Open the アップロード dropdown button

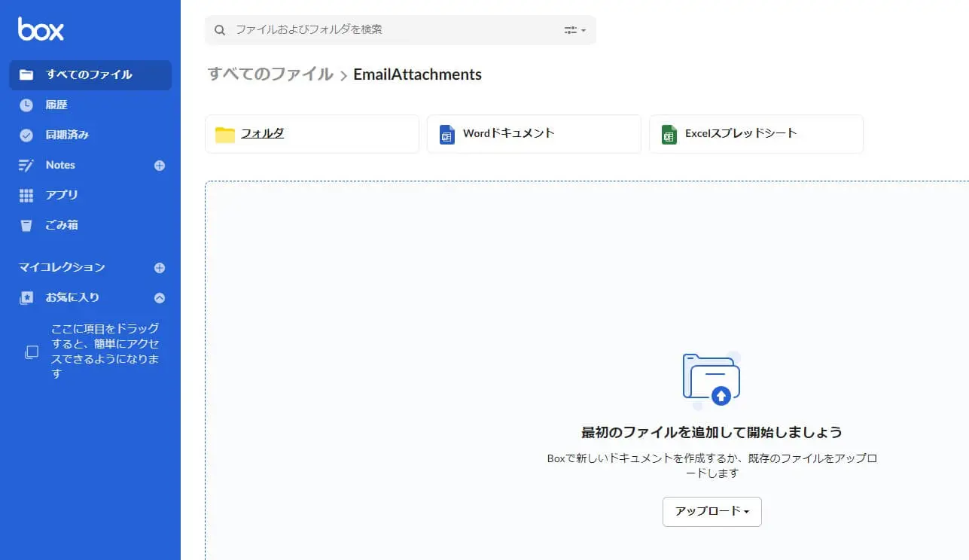712,512
